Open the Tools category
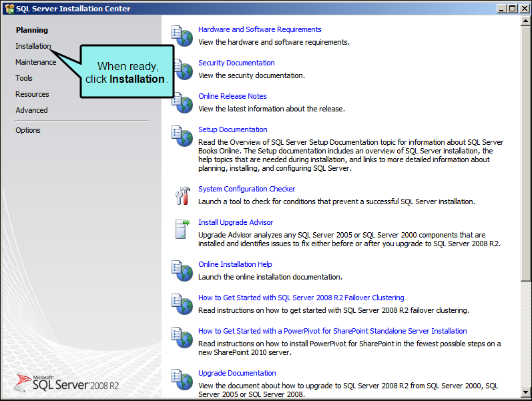The image size is (532, 401). 24,78
